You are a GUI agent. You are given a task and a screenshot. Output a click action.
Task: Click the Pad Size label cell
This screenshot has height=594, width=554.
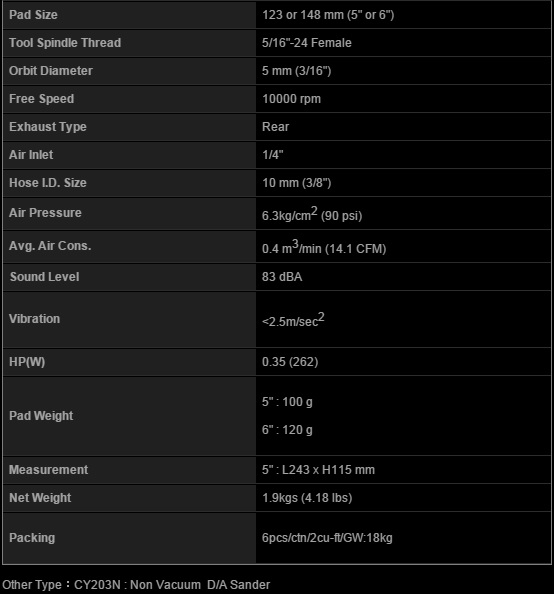point(129,15)
